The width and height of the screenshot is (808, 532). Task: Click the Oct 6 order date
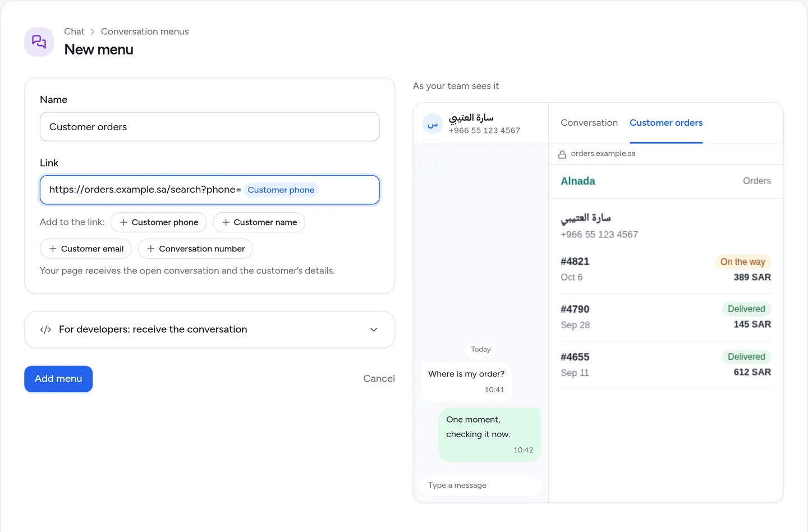tap(572, 277)
